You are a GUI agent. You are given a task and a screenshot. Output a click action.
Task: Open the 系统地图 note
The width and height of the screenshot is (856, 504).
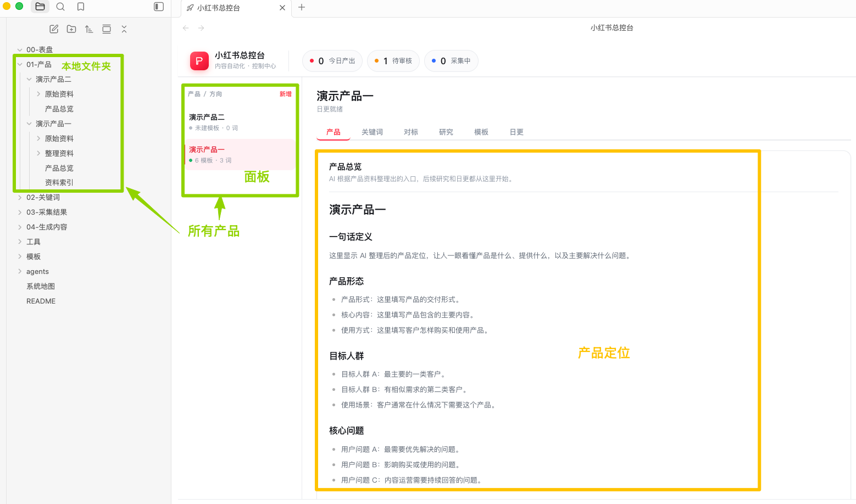pyautogui.click(x=41, y=286)
